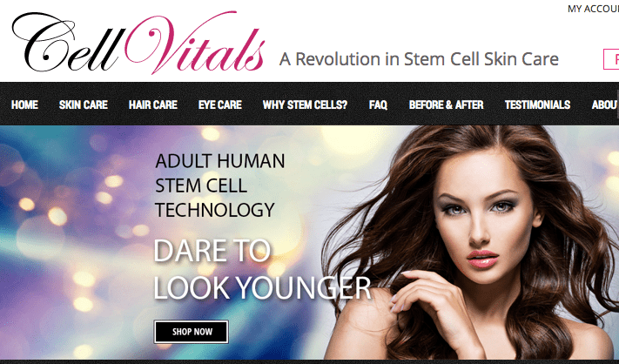Click the Adult Human Stem Cell Technology text
The image size is (619, 364).
point(220,185)
